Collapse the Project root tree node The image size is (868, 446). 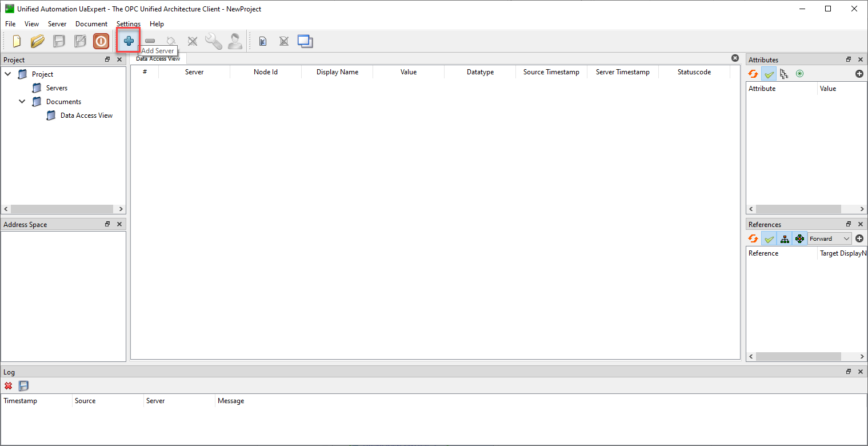[8, 74]
